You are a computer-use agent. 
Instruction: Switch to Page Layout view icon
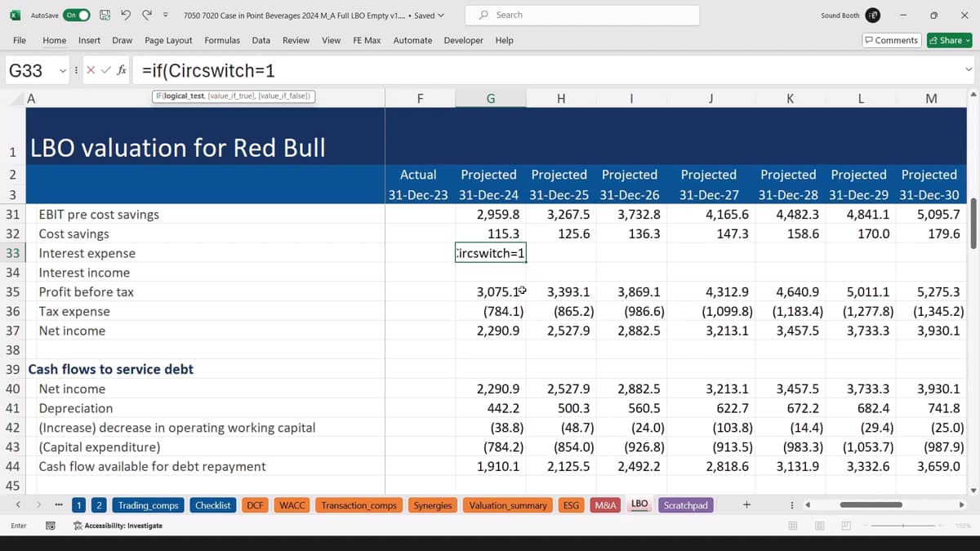tap(819, 526)
